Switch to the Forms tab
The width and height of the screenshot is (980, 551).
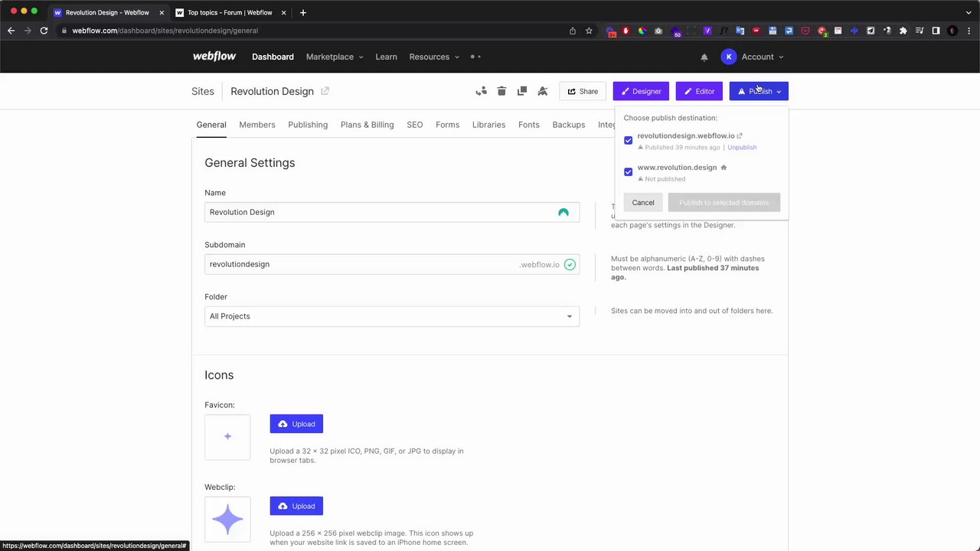coord(448,125)
